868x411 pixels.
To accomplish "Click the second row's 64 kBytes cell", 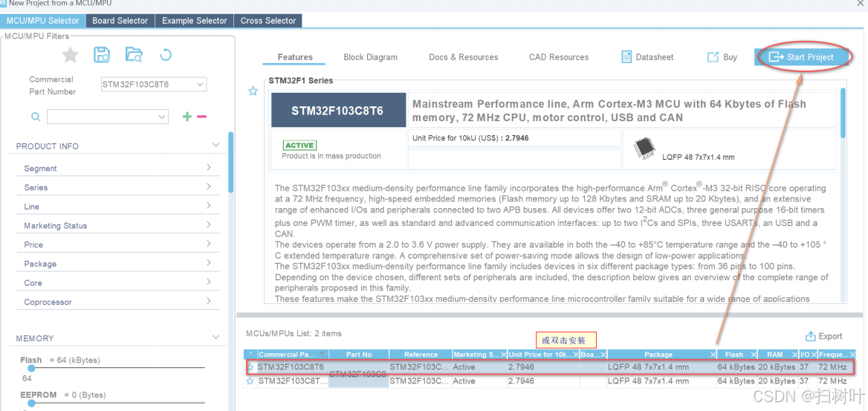I will tap(736, 381).
